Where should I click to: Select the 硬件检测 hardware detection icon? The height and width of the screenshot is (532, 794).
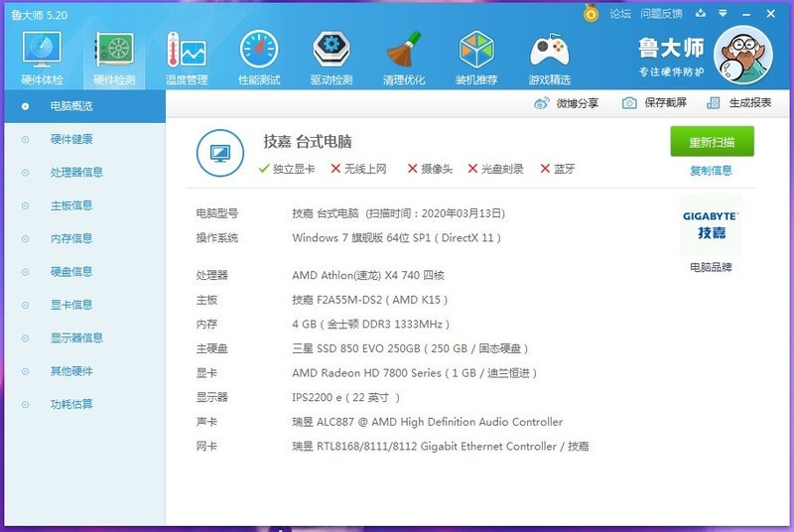click(x=114, y=58)
